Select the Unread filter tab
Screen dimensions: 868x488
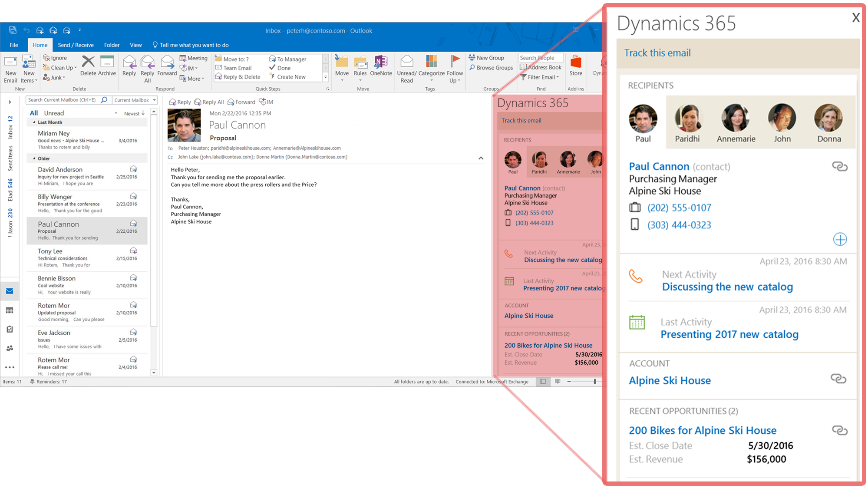click(54, 113)
